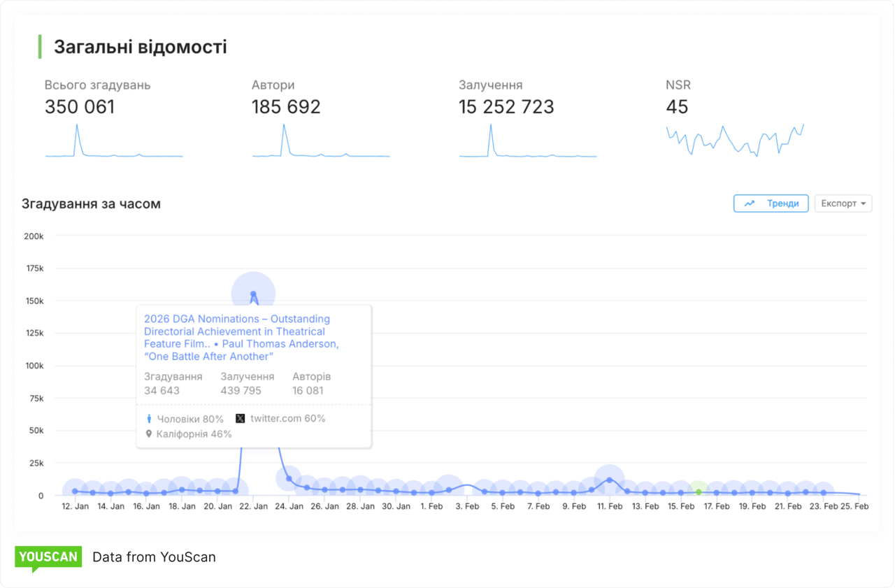895x588 pixels.
Task: Click the male gender icon beside Чоловіки 80%
Action: tap(148, 418)
